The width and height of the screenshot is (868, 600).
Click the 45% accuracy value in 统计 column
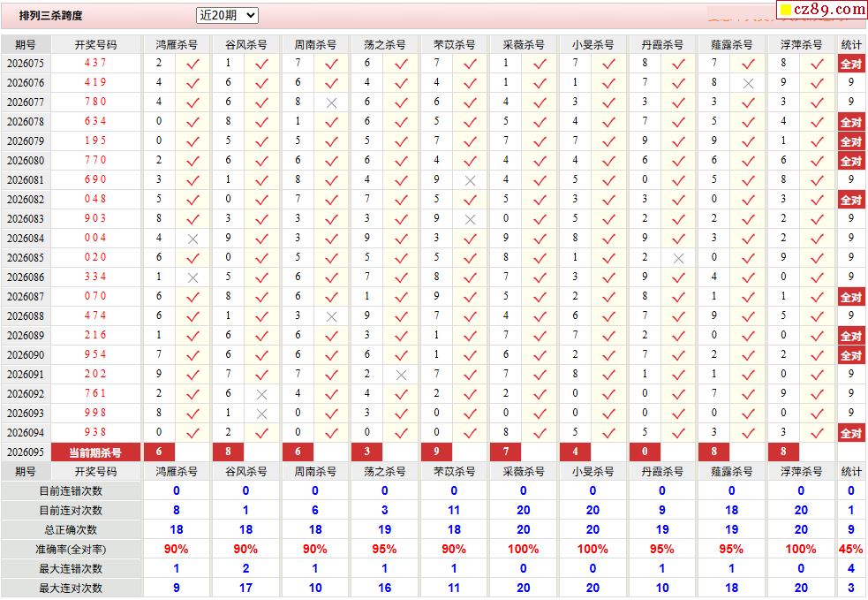pyautogui.click(x=851, y=549)
